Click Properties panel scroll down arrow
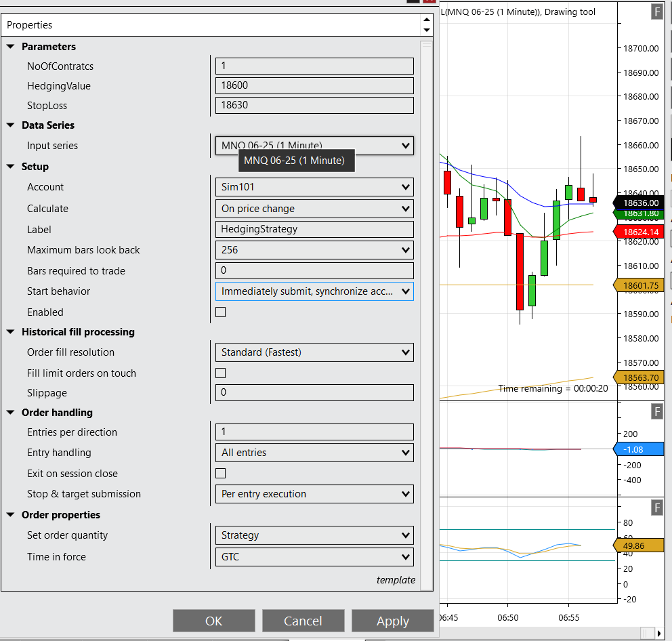The height and width of the screenshot is (641, 672). click(x=426, y=30)
